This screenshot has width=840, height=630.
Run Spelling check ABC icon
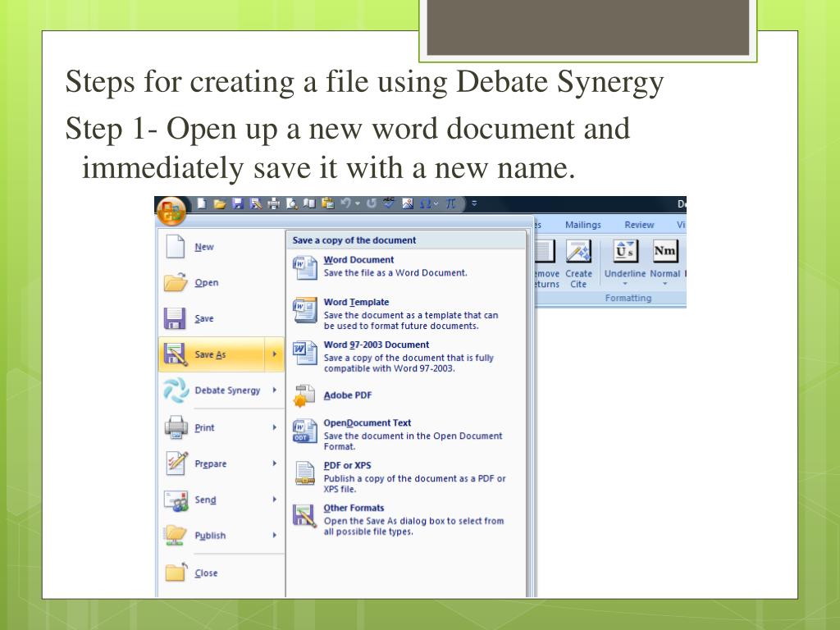[x=389, y=203]
